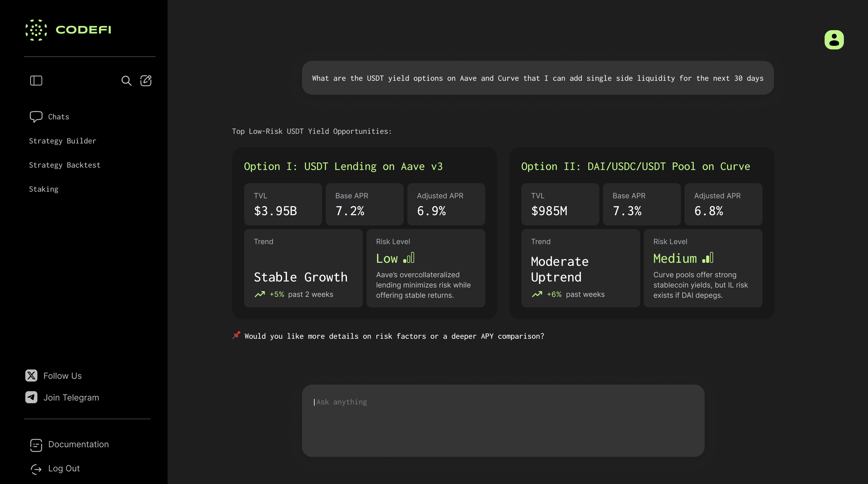Screen dimensions: 868x484
Task: Click the Join Telegram link
Action: point(71,398)
